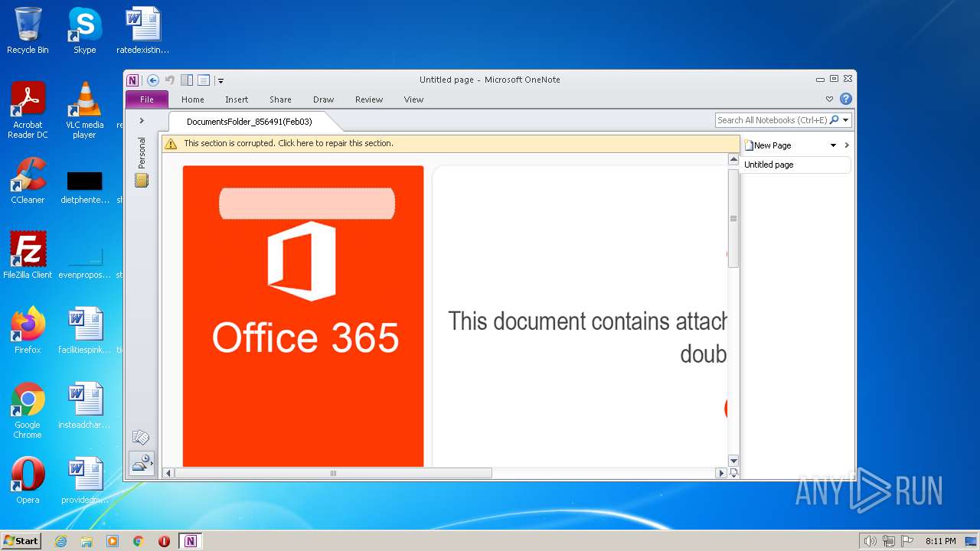Viewport: 980px width, 551px height.
Task: Open Skype desktop shortcut
Action: pos(84,31)
